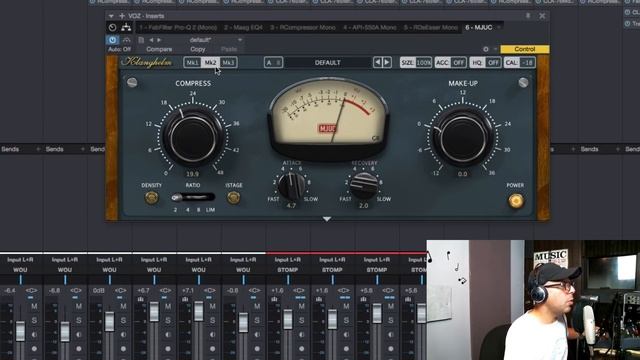Image resolution: width=640 pixels, height=360 pixels.
Task: Arm record dot on the +7.1 channel
Action: click(x=212, y=349)
